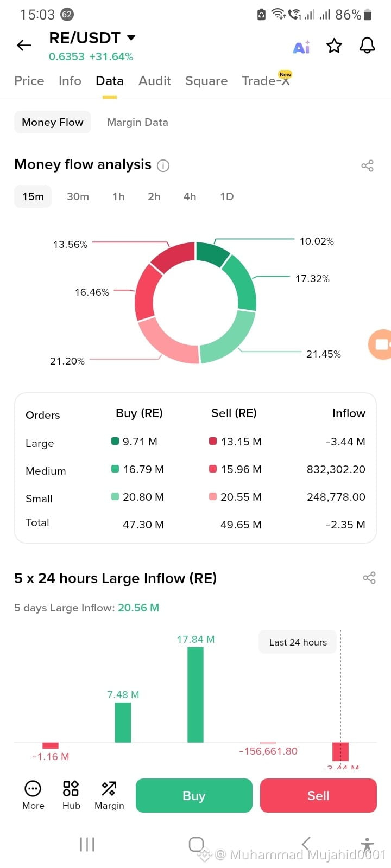Switch to the Price tab
This screenshot has height=868, width=391.
click(x=29, y=81)
